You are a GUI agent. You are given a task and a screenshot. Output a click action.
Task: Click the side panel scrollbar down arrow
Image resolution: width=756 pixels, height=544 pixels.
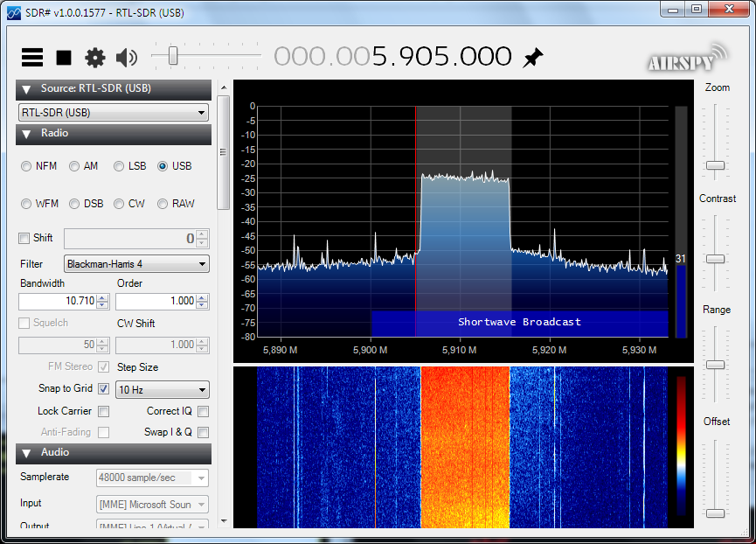(224, 521)
